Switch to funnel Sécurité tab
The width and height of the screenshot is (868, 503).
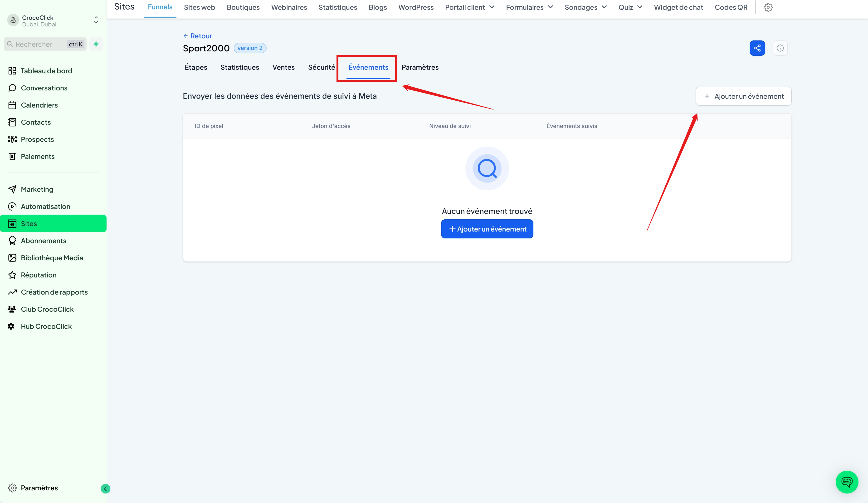pyautogui.click(x=321, y=67)
